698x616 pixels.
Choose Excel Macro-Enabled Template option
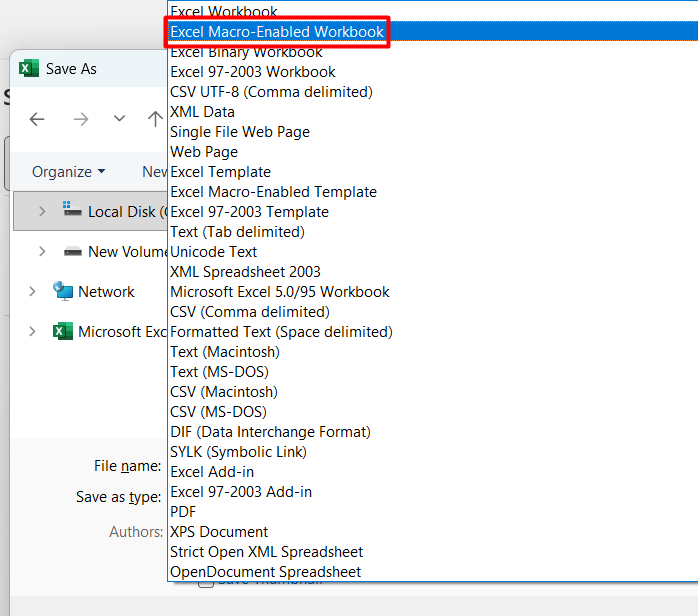(433, 192)
